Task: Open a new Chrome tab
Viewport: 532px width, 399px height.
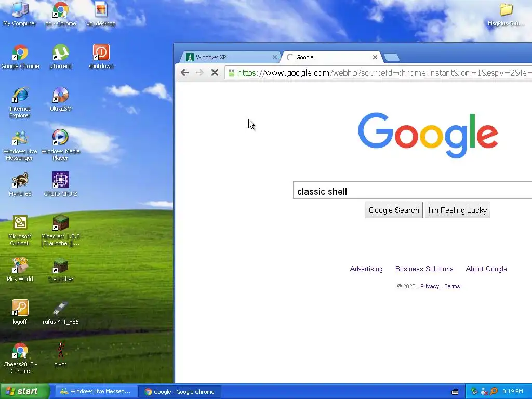Action: pyautogui.click(x=392, y=57)
